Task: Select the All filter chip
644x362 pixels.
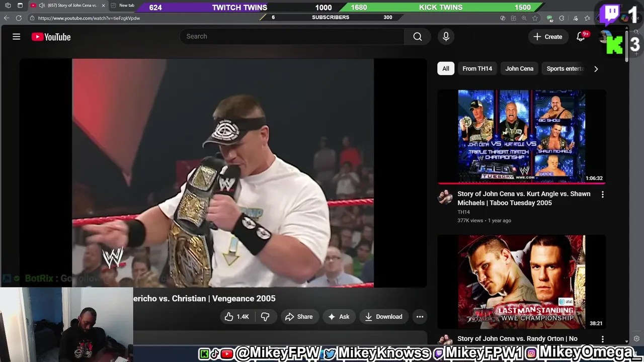Action: (446, 68)
